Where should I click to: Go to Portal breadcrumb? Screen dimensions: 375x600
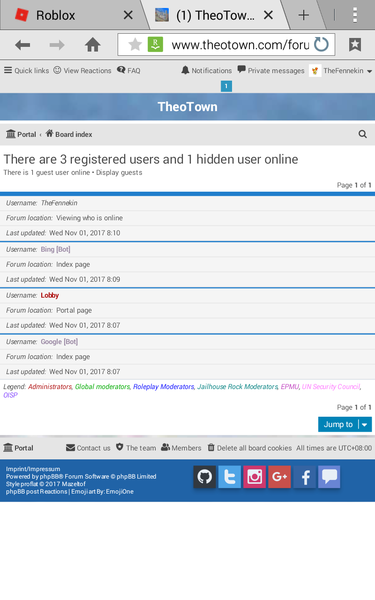(21, 134)
